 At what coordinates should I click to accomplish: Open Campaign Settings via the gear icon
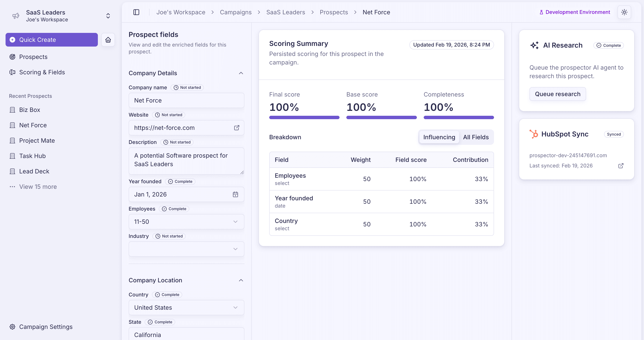pos(13,327)
